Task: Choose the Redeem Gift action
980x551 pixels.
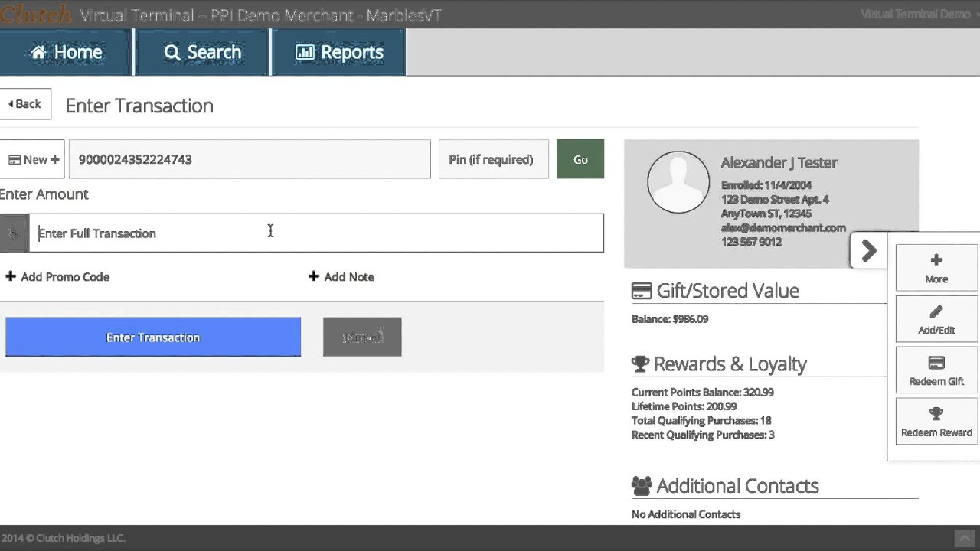Action: click(936, 370)
